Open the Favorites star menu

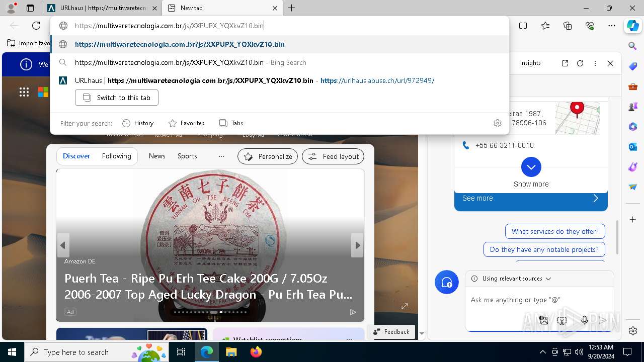click(x=545, y=26)
